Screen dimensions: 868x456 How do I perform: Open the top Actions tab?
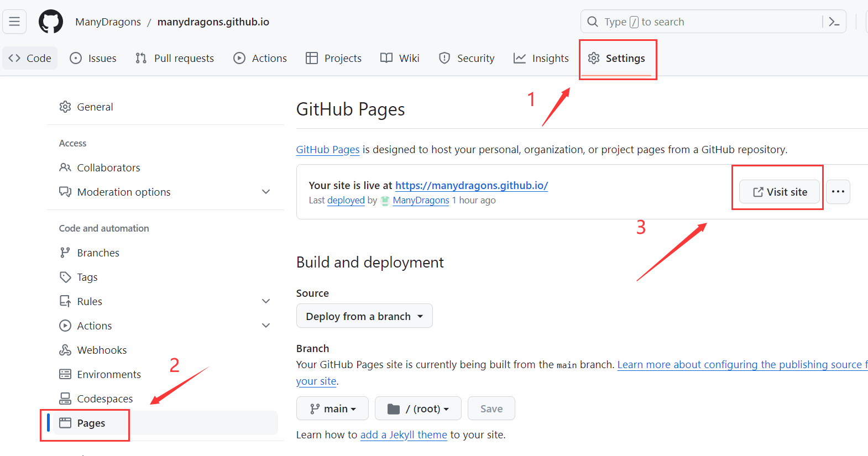click(260, 58)
